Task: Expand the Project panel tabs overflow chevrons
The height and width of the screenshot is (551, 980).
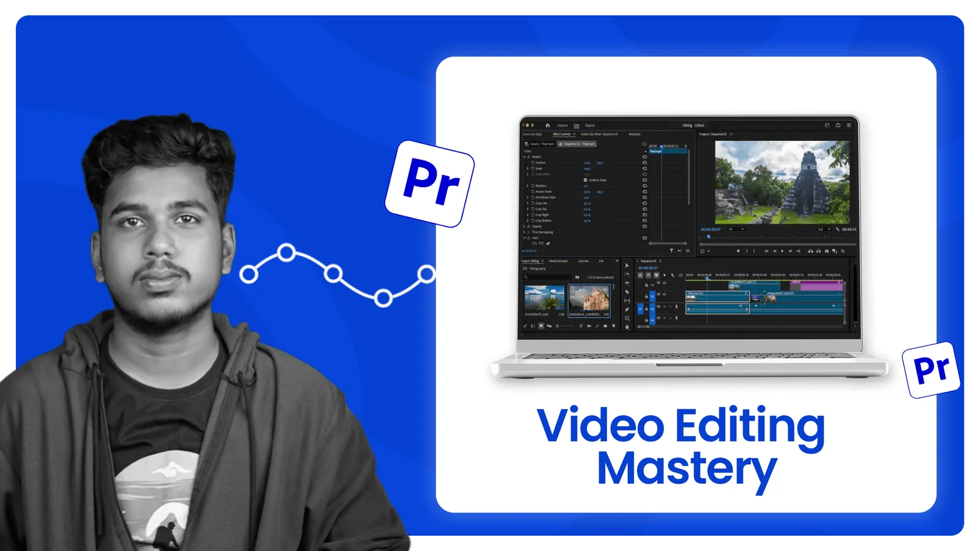Action: click(617, 261)
